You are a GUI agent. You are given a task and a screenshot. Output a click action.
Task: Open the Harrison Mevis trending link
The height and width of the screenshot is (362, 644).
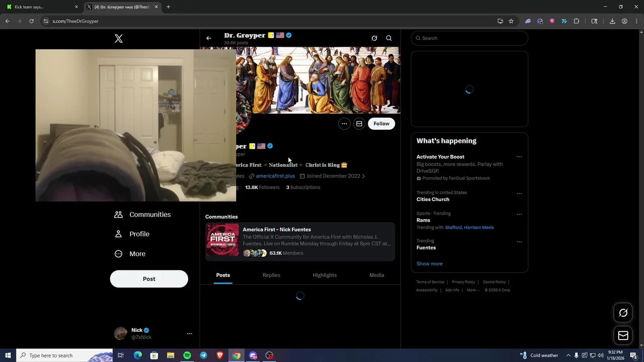[479, 228]
